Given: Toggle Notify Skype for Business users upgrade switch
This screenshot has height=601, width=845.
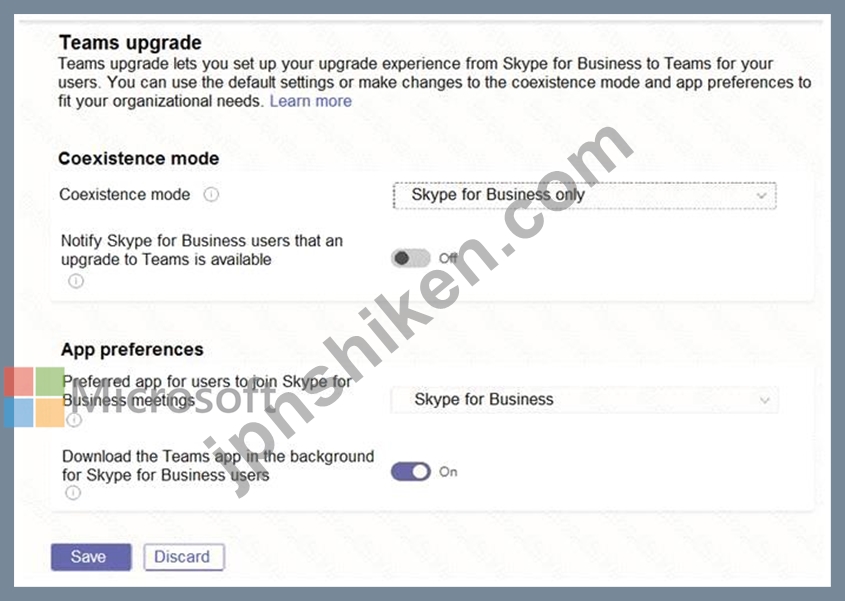Looking at the screenshot, I should (x=411, y=258).
